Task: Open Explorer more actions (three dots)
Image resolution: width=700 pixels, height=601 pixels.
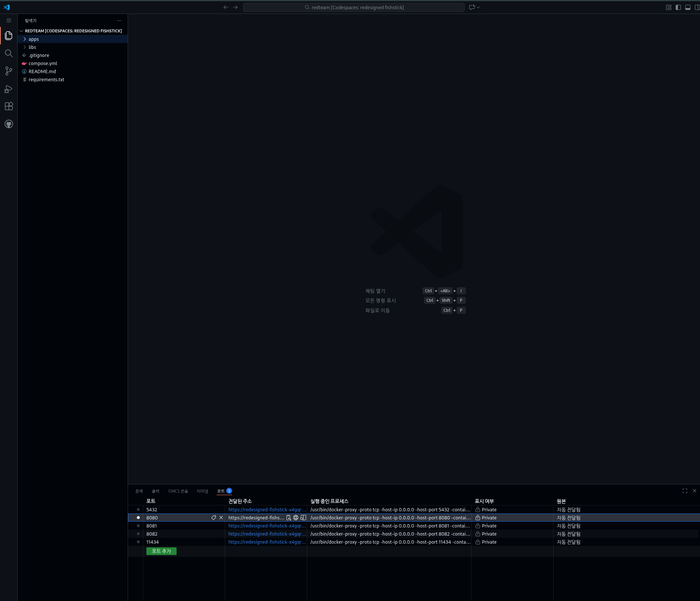Action: pos(119,21)
